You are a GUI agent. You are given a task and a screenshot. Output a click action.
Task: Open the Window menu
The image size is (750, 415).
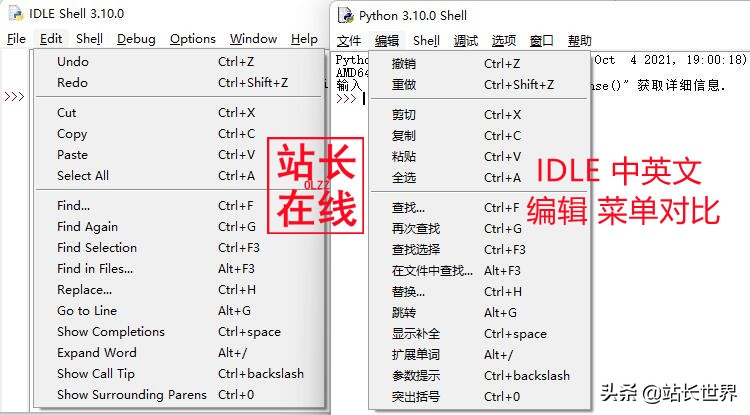click(254, 39)
